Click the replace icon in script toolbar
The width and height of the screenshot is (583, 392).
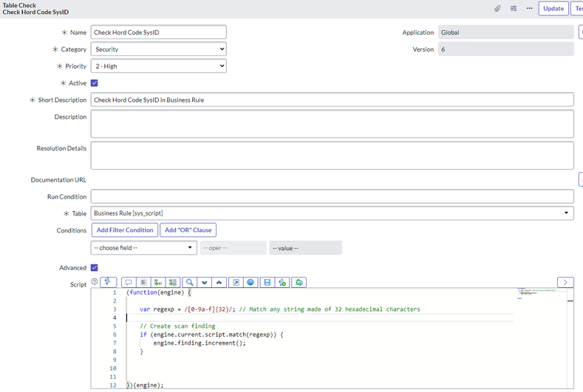tap(158, 283)
